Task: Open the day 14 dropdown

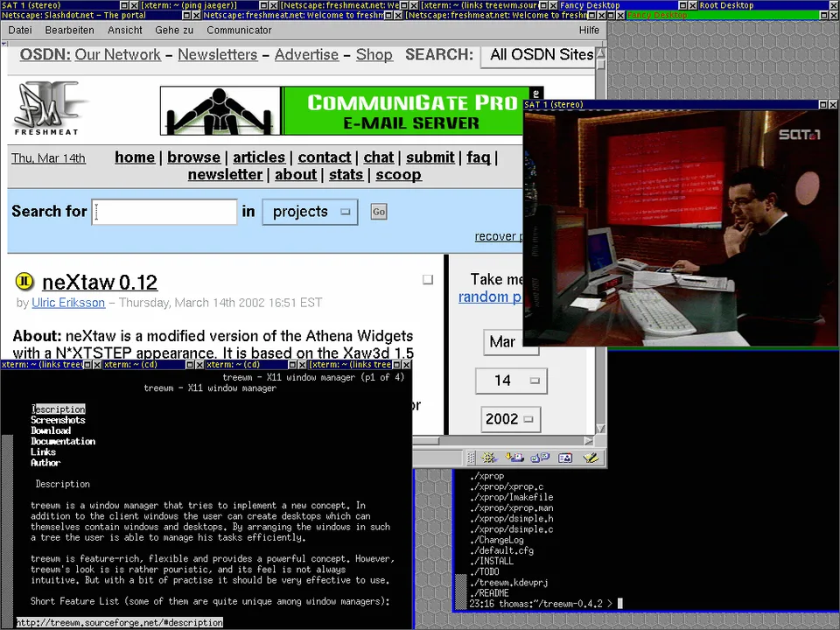Action: (x=511, y=381)
